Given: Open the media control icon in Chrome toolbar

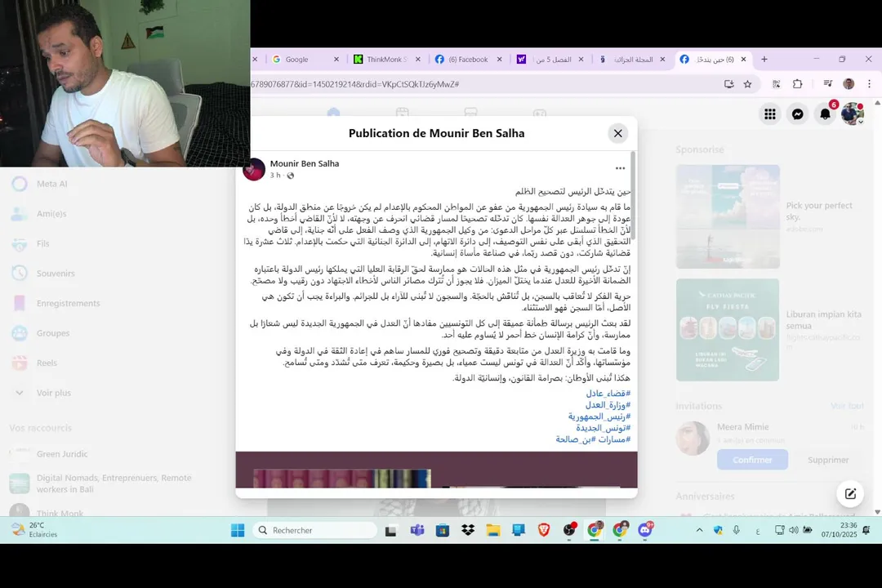Looking at the screenshot, I should coord(827,84).
